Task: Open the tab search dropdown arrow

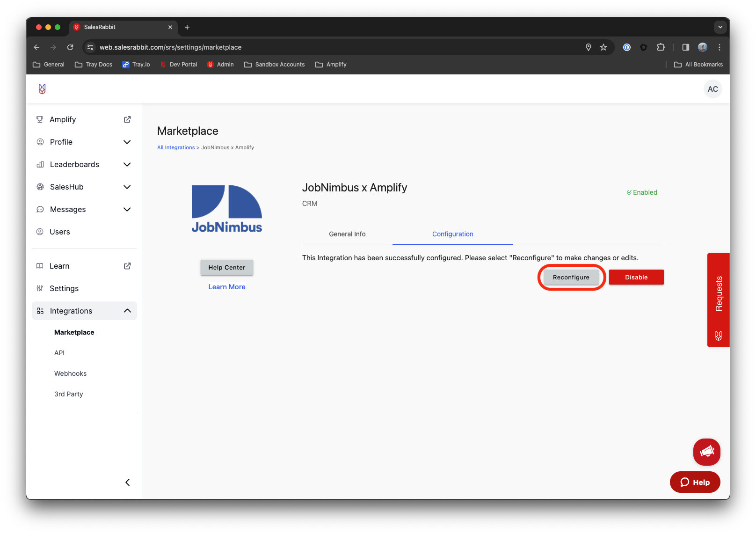Action: pos(720,27)
